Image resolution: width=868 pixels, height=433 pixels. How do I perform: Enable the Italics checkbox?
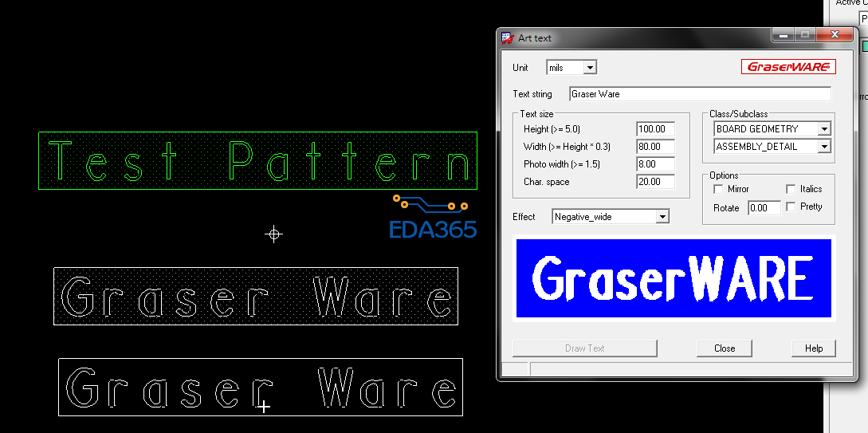791,189
